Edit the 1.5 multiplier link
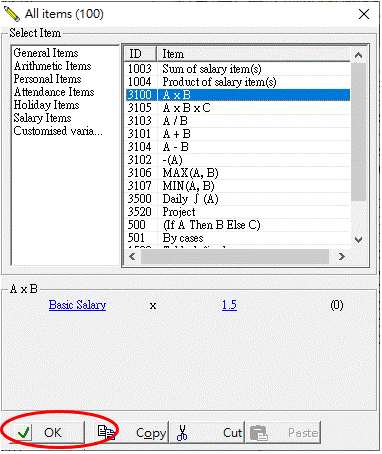Image resolution: width=382 pixels, height=454 pixels. click(229, 305)
